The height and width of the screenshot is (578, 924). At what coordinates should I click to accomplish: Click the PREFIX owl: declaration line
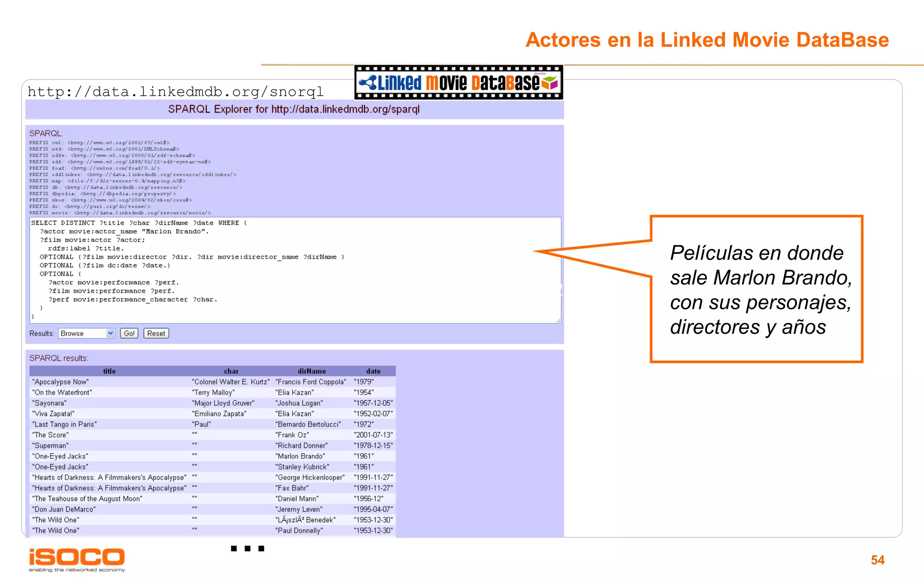point(99,143)
